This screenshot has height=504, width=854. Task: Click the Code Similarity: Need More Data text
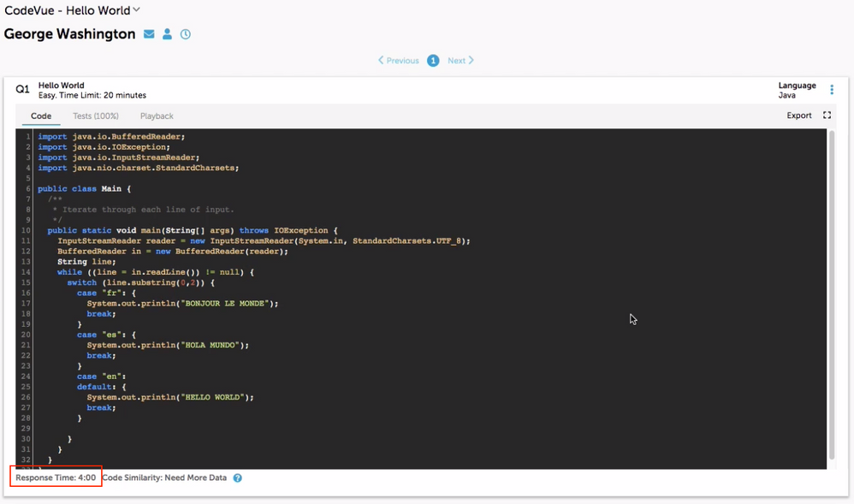[x=164, y=477]
